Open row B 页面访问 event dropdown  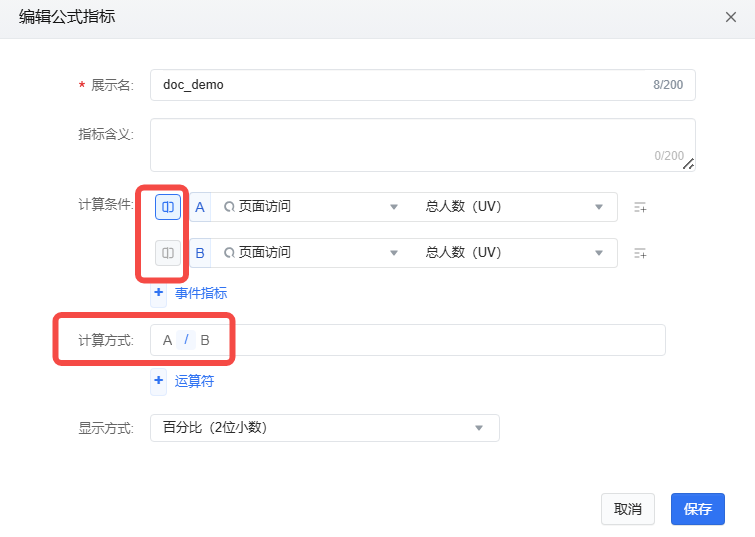point(310,253)
